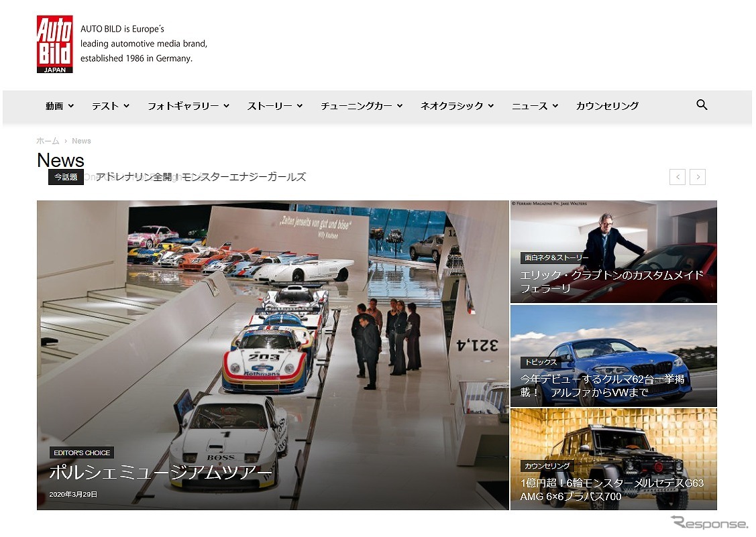
Task: Click the トピックス category tag
Action: pyautogui.click(x=540, y=362)
